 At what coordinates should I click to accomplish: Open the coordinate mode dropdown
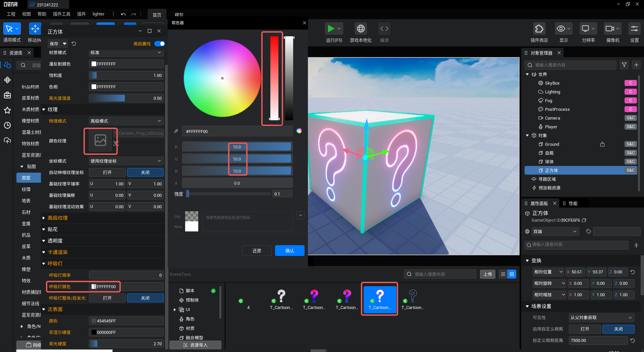pyautogui.click(x=126, y=161)
